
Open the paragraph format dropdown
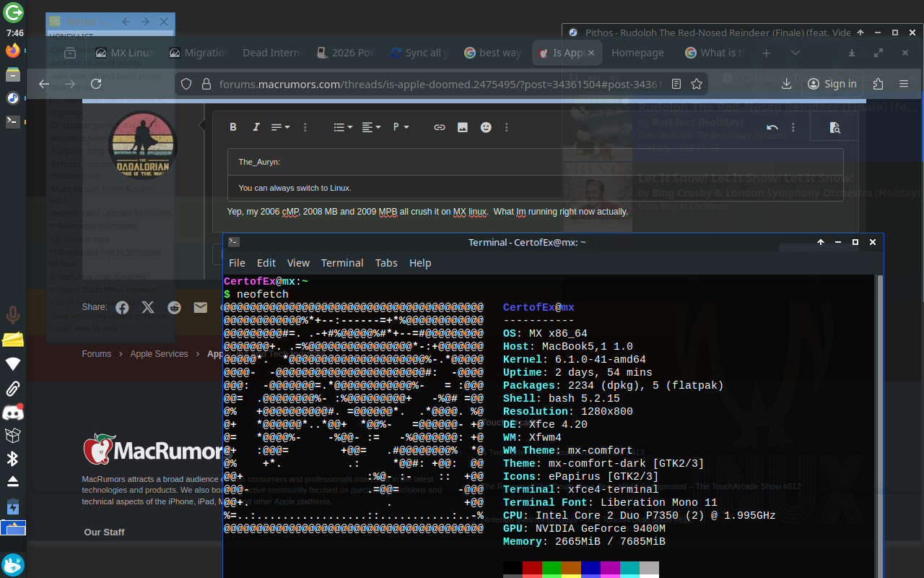pyautogui.click(x=399, y=126)
